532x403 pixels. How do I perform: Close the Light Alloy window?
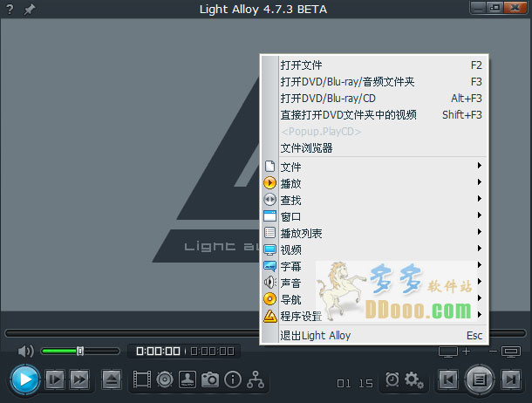point(515,8)
